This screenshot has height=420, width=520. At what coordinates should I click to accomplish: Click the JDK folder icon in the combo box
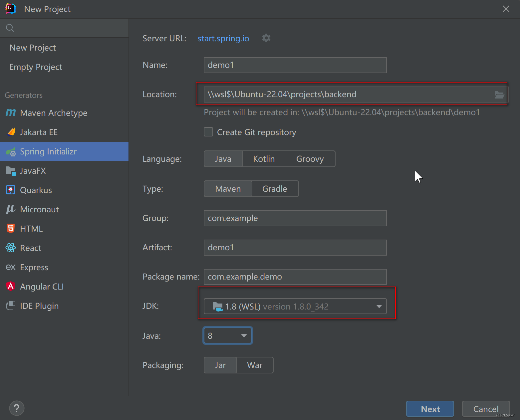(x=218, y=307)
